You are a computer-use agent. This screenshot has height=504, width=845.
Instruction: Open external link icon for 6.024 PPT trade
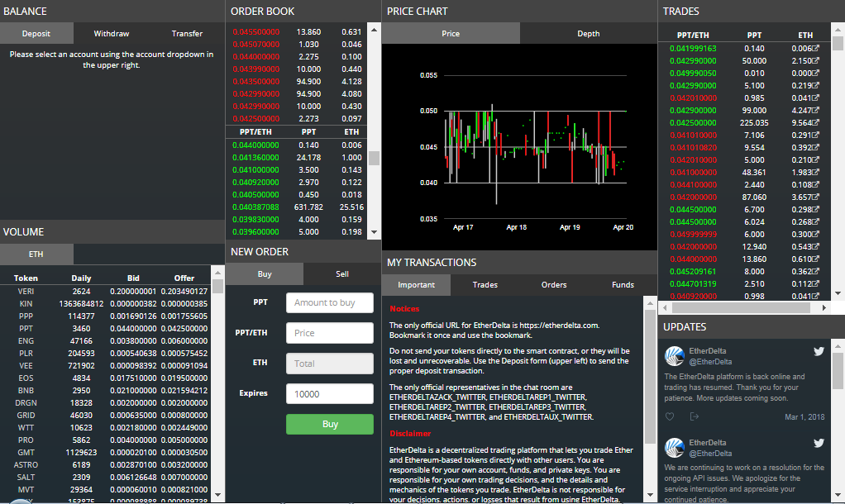click(x=816, y=221)
